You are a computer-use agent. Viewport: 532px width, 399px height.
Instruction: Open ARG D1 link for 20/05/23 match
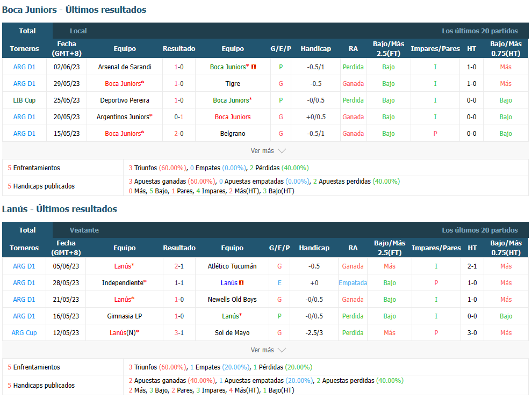[24, 117]
